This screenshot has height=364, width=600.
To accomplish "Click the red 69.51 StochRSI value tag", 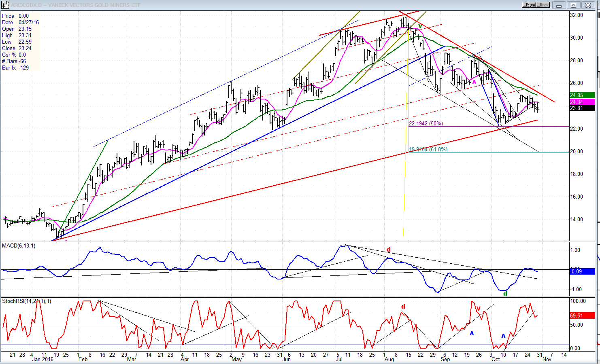I will 582,315.
